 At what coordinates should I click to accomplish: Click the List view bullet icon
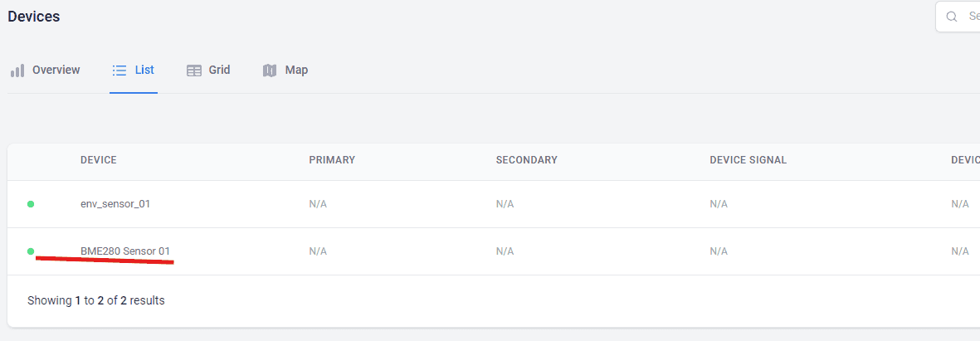coord(119,71)
